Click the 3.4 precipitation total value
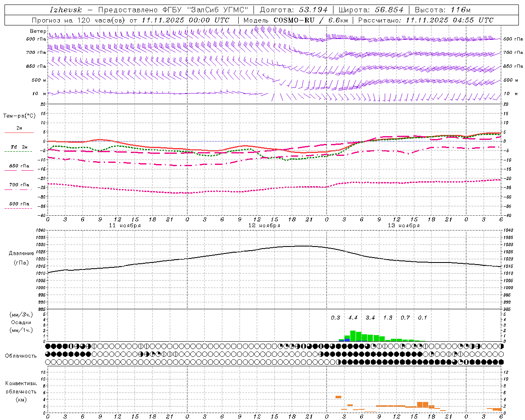Viewport: 525px width, 420px height. [370, 317]
